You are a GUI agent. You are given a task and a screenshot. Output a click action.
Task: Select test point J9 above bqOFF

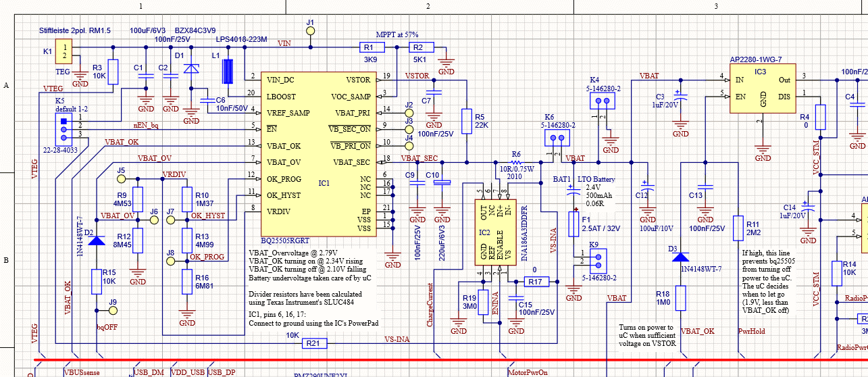pyautogui.click(x=113, y=310)
